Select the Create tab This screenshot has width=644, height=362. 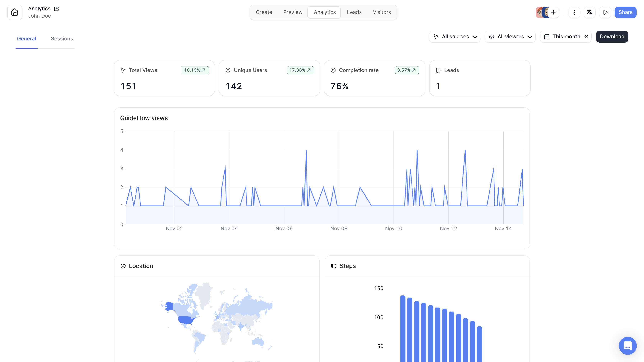[x=264, y=12]
